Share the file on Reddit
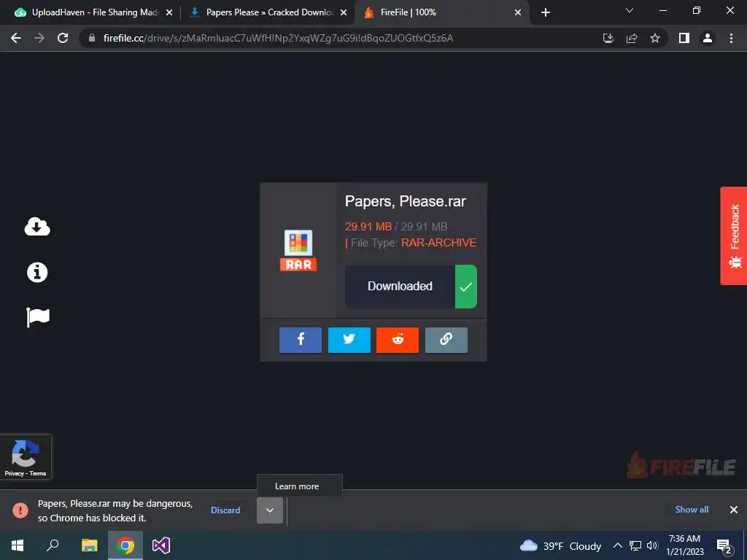747x560 pixels. point(398,340)
